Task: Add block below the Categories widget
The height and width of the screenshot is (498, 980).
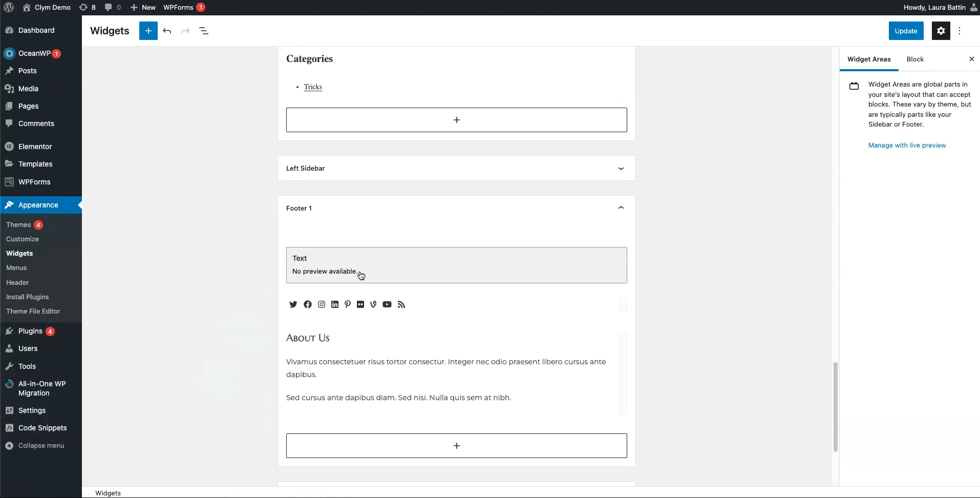Action: coord(456,120)
